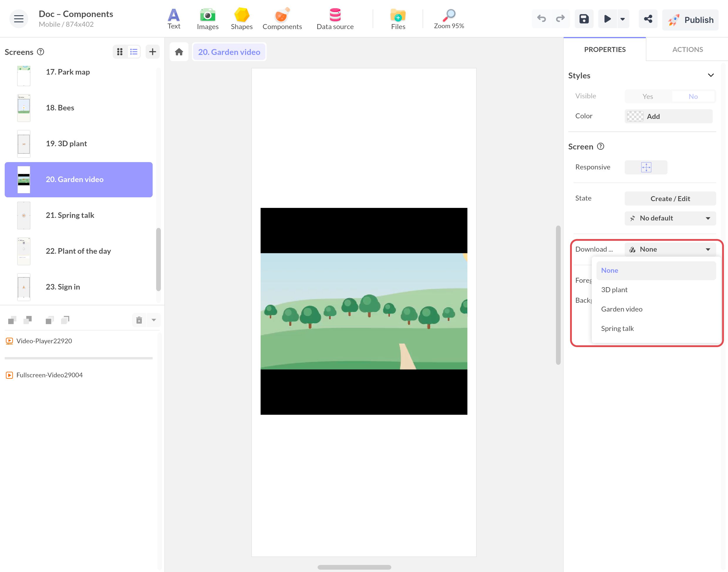Select screen 22. Plant of the day
The width and height of the screenshot is (728, 572).
79,251
